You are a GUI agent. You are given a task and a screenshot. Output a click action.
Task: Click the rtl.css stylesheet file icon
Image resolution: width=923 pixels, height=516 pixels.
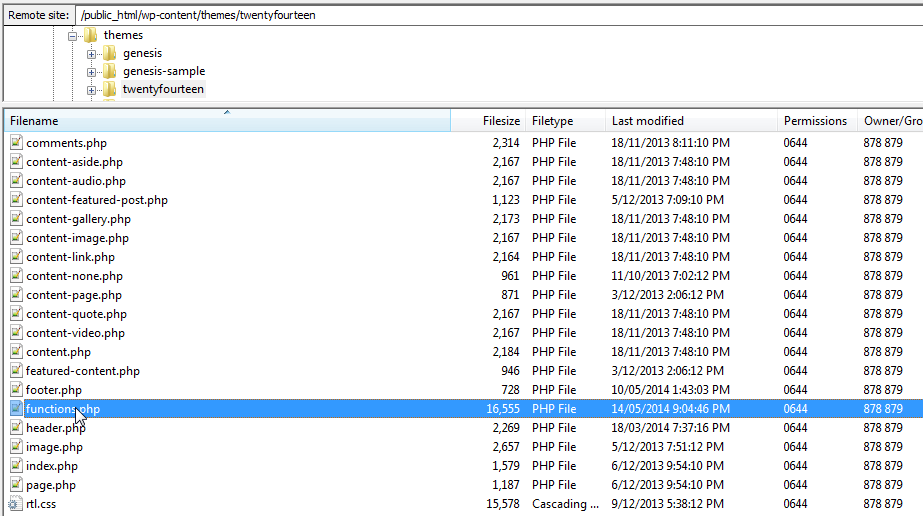[16, 504]
